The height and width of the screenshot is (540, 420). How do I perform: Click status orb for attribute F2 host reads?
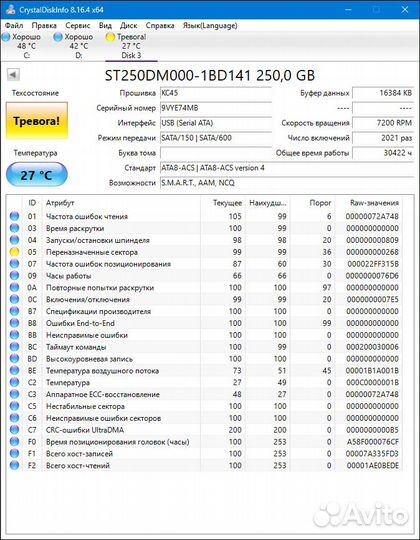tap(14, 466)
